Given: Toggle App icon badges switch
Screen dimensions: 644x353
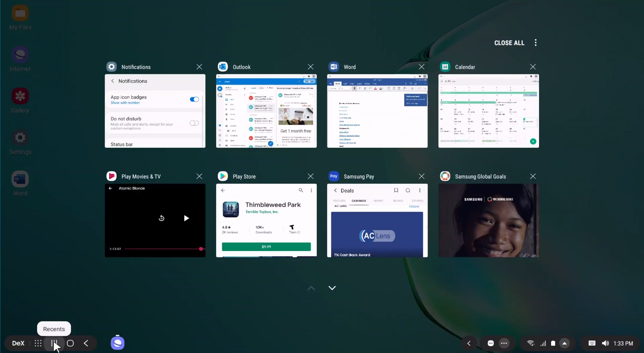Looking at the screenshot, I should coord(194,99).
